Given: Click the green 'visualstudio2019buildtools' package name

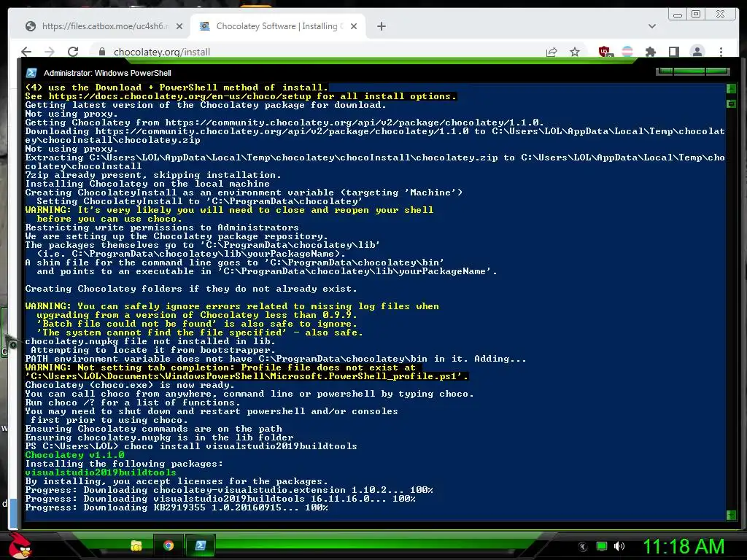Looking at the screenshot, I should 101,472.
